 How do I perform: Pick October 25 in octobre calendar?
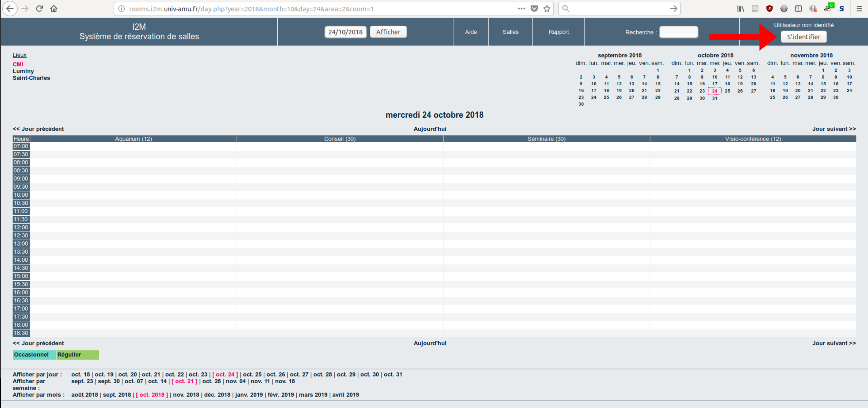tap(727, 91)
